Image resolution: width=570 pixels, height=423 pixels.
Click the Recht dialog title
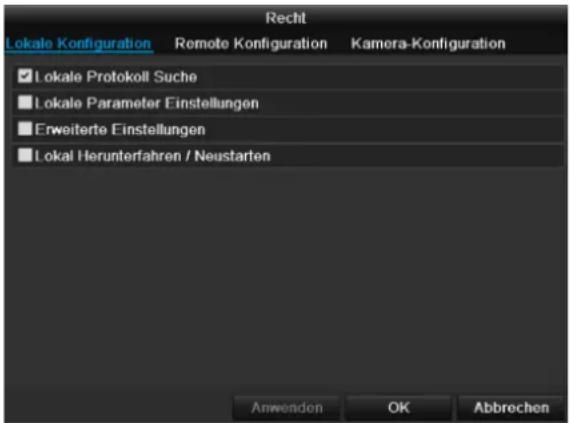286,18
